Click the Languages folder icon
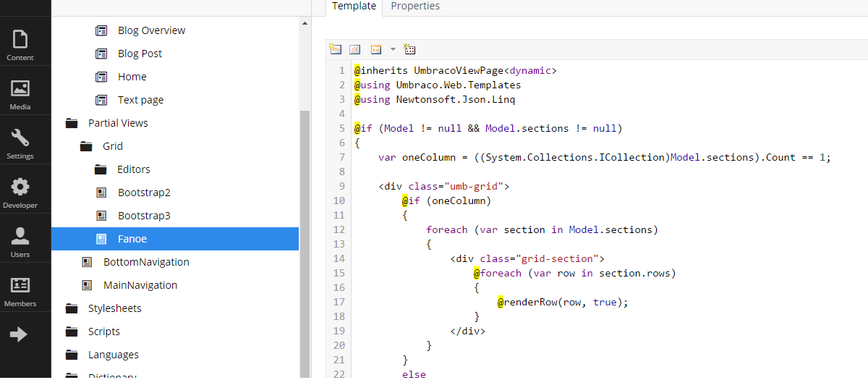This screenshot has height=380, width=868. [72, 355]
